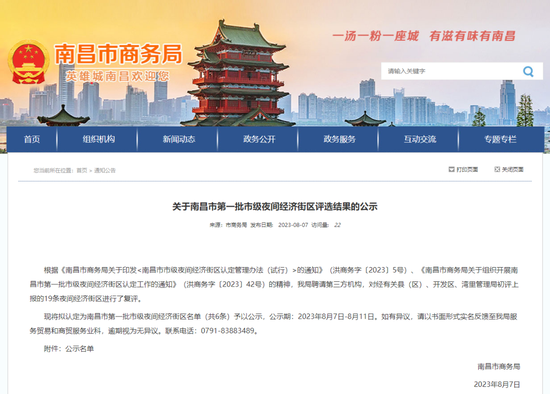Click the national emblem logo
This screenshot has width=550, height=394.
[28, 63]
